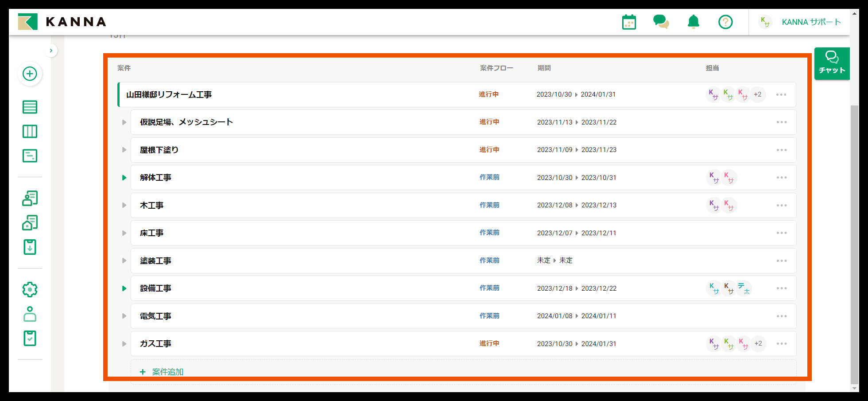Open the settings gear in sidebar

click(30, 289)
